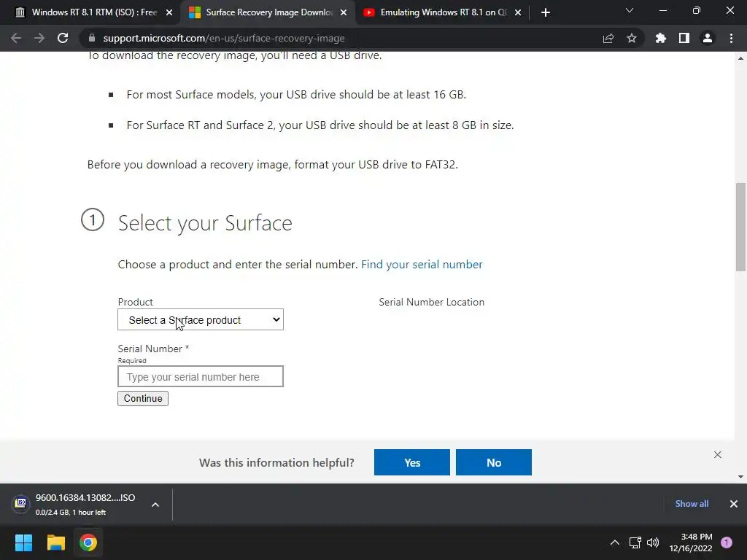Click the Continue button

[143, 398]
